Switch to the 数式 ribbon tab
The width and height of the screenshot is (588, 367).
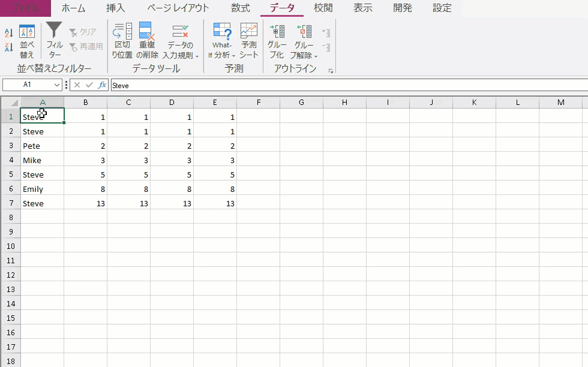240,8
